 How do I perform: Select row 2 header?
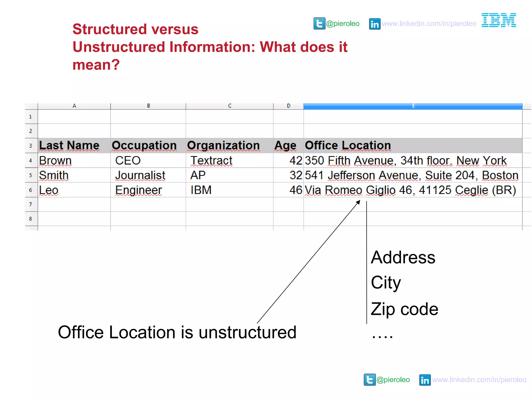[31, 131]
